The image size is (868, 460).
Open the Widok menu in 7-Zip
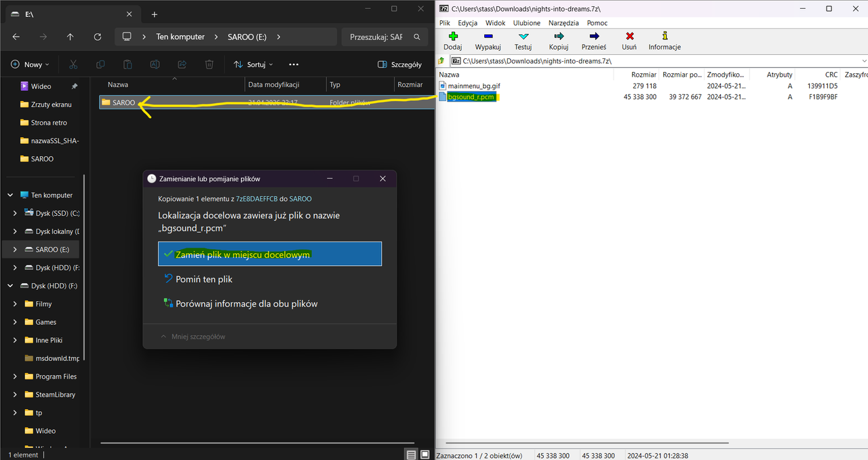coord(495,22)
